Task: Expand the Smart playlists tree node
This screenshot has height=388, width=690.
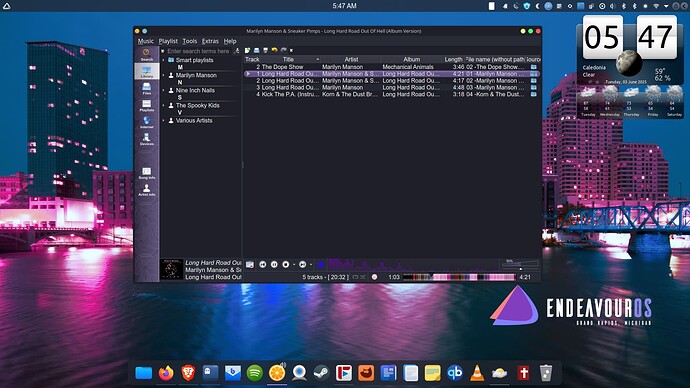Action: [x=164, y=60]
